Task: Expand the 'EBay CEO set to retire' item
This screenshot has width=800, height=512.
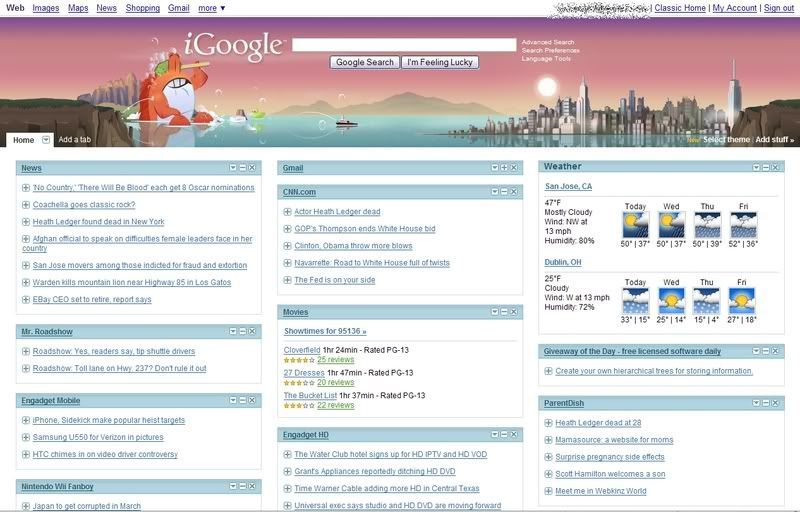Action: pos(26,299)
